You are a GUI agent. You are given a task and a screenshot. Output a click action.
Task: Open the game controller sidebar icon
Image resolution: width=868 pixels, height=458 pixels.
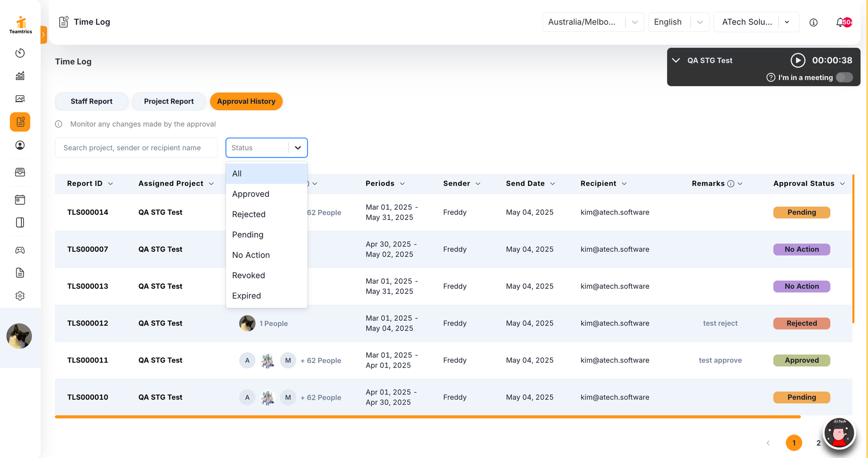20,250
